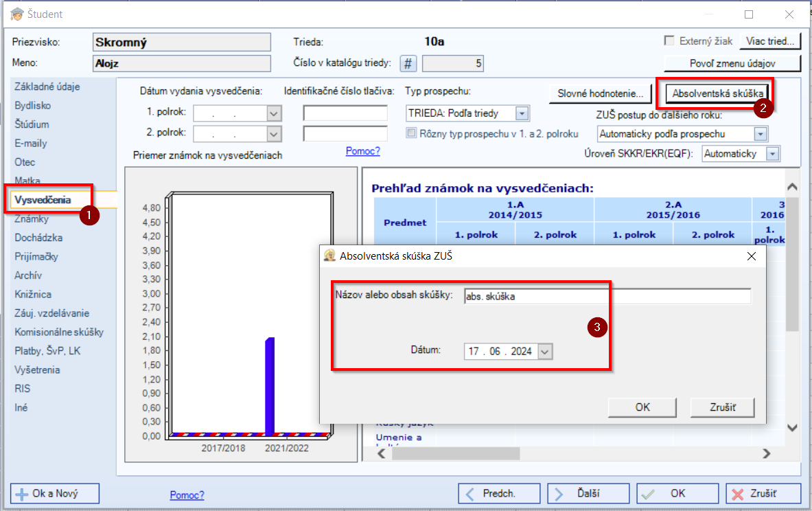Click the Umenie a row label
The height and width of the screenshot is (511, 812).
coord(399,438)
